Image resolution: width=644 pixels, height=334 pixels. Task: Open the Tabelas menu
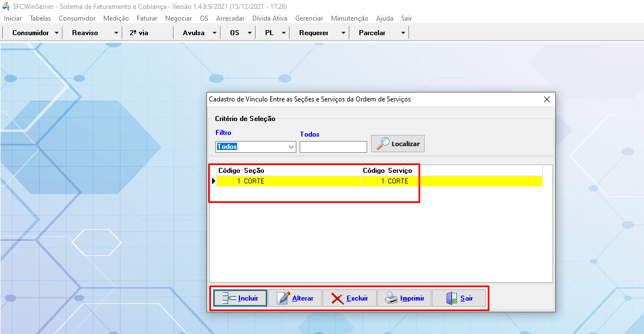point(40,18)
